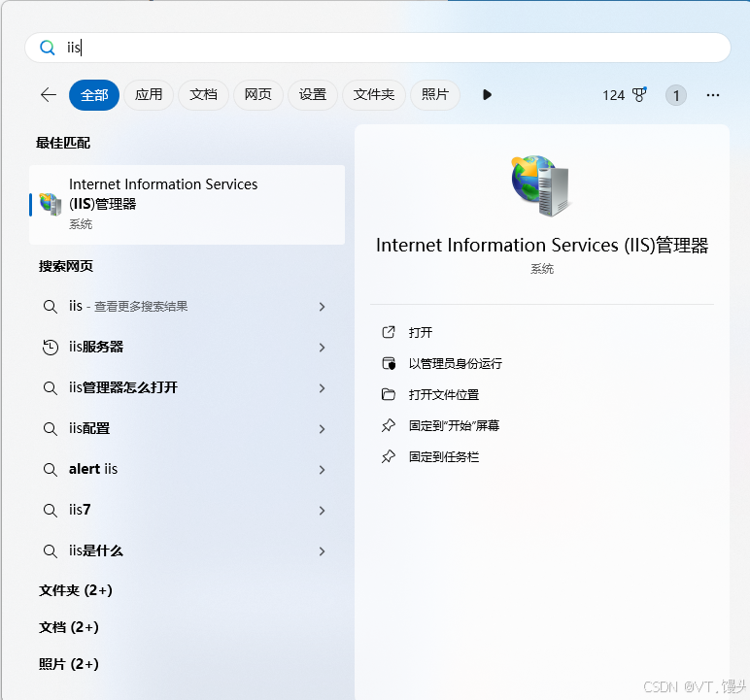
Task: Click the Internet Information Services (IIS)管理器 title
Action: (541, 246)
